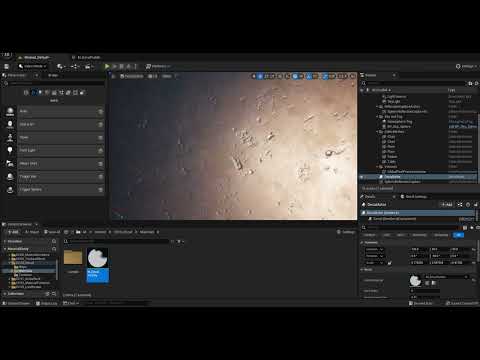The height and width of the screenshot is (360, 480).
Task: Show All properties filter in Details
Action: 459,235
